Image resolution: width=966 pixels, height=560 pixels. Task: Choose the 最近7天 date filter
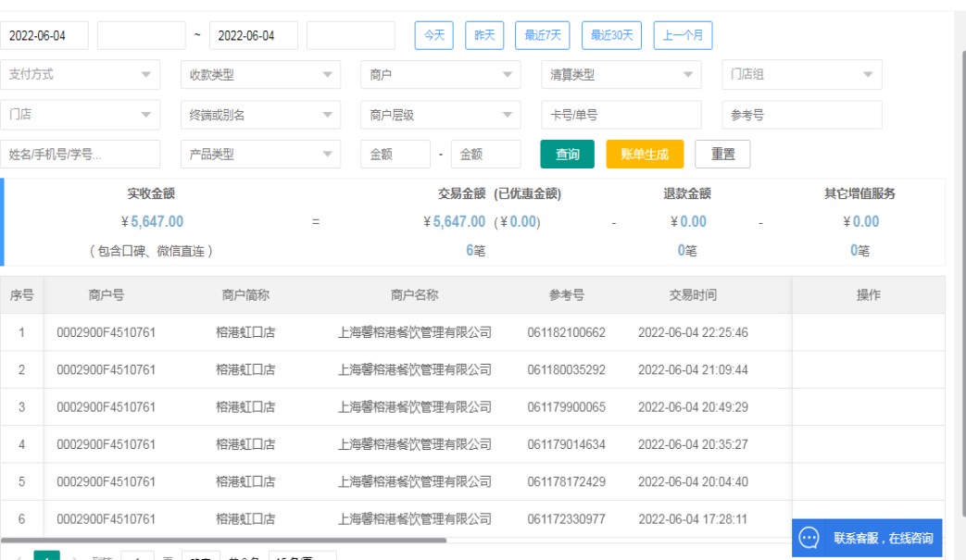(x=543, y=35)
